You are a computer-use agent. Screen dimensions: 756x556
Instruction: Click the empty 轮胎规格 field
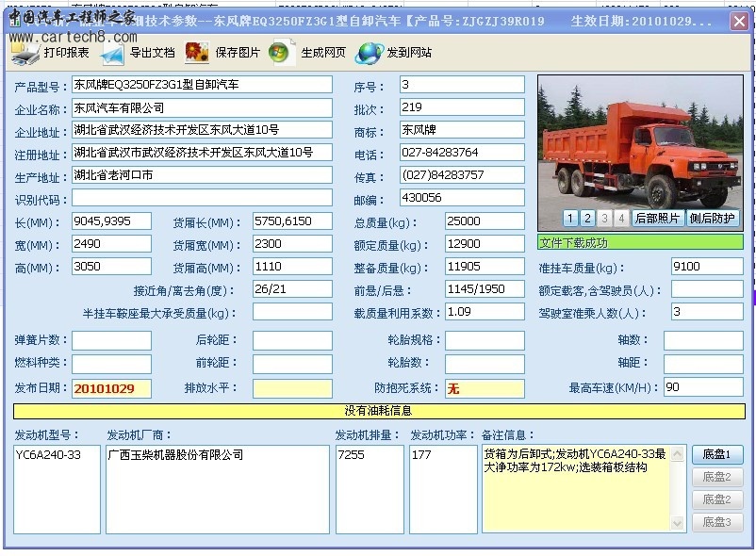(485, 340)
